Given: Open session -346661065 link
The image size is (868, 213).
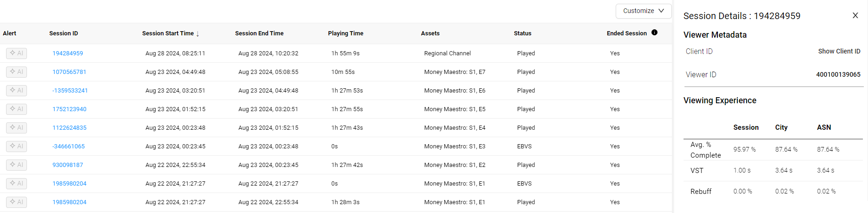Looking at the screenshot, I should [x=68, y=146].
